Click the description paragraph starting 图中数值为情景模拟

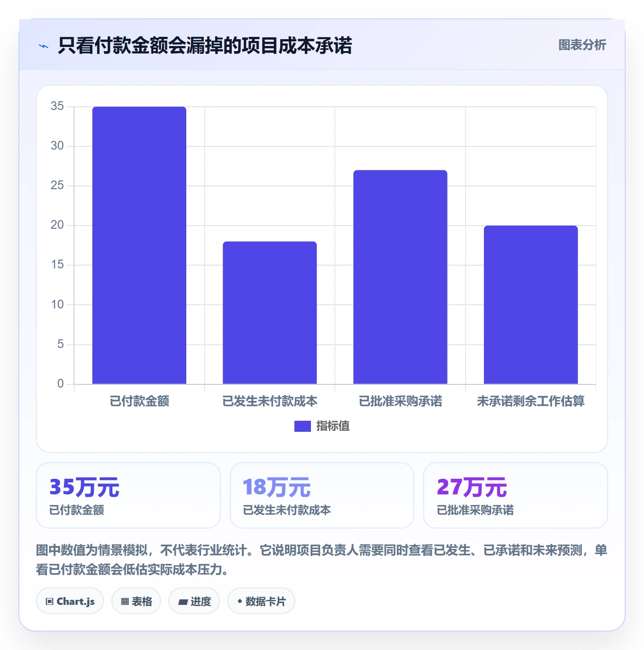pos(322,560)
